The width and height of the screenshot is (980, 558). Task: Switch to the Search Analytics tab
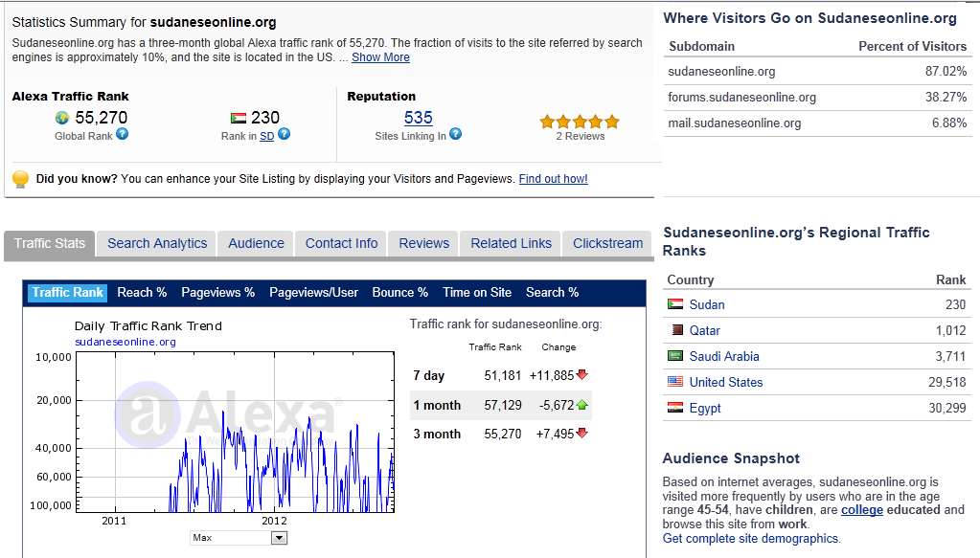157,244
